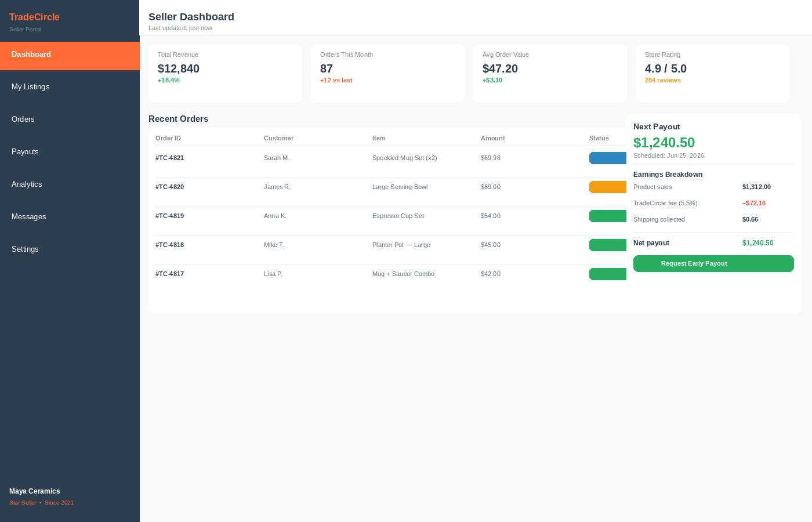Click customer Mike T.

coord(274,245)
